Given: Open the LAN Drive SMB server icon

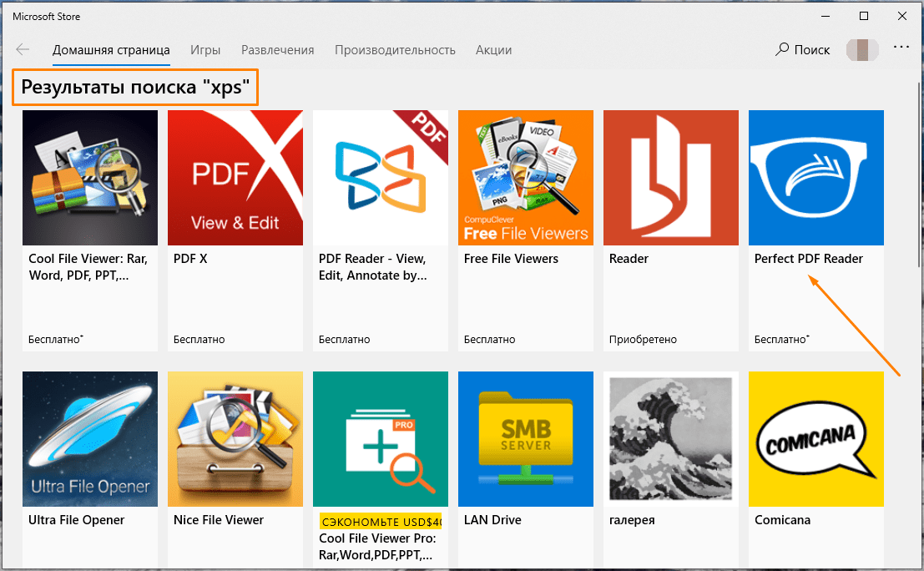Looking at the screenshot, I should [526, 439].
